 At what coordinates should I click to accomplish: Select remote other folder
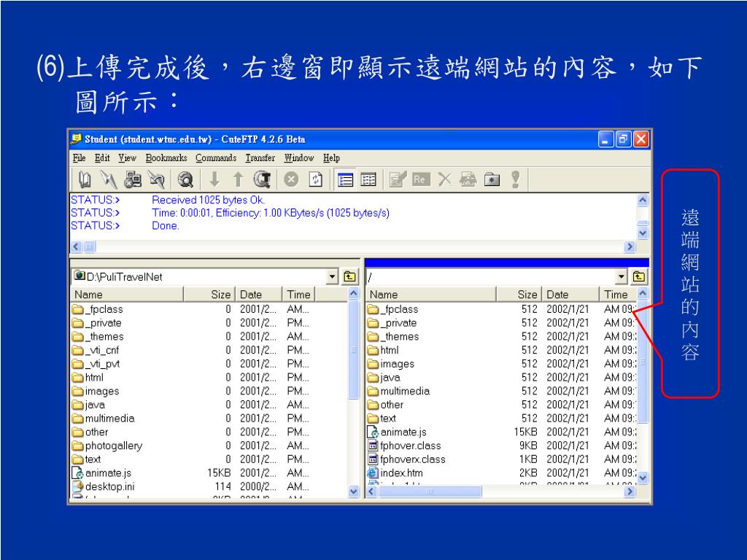[385, 405]
